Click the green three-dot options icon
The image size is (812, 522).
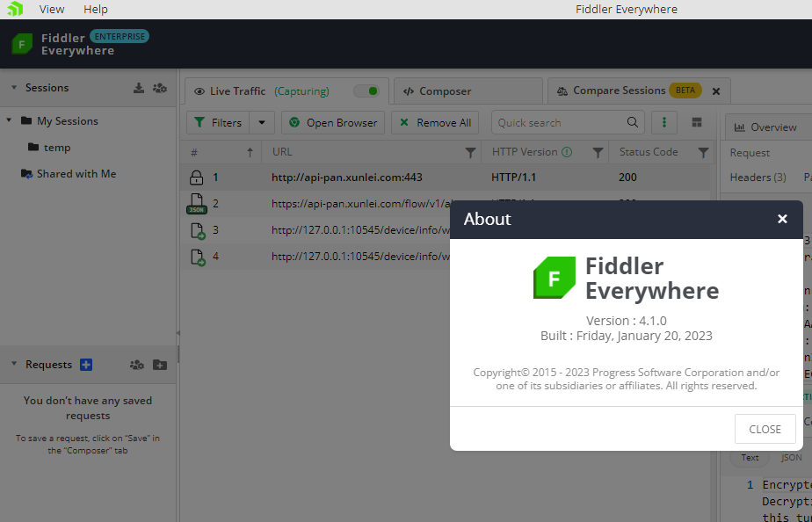pyautogui.click(x=663, y=122)
